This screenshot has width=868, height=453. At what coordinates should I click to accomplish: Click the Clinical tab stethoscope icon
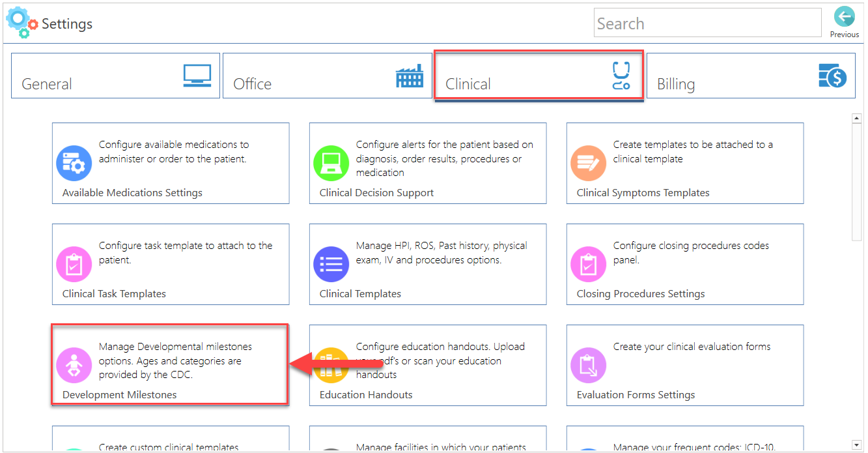point(621,76)
